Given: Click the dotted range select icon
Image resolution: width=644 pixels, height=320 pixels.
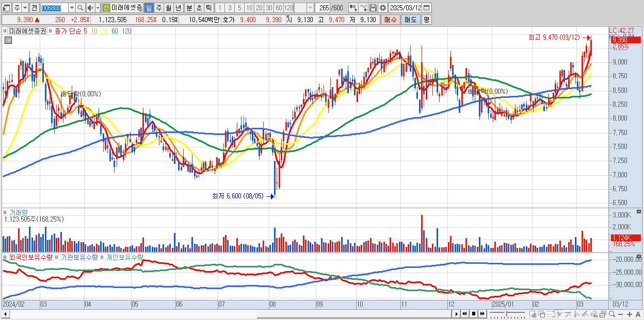Looking at the screenshot, I should pyautogui.click(x=551, y=314).
